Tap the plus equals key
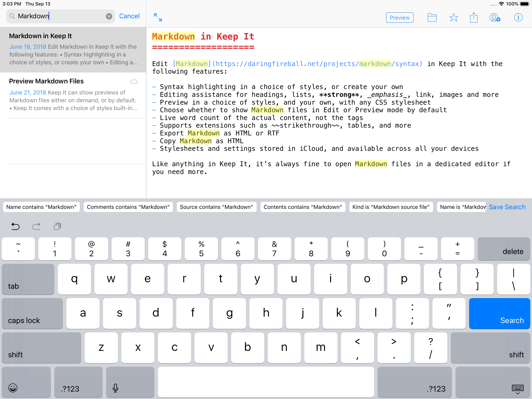The height and width of the screenshot is (399, 532). pyautogui.click(x=457, y=249)
